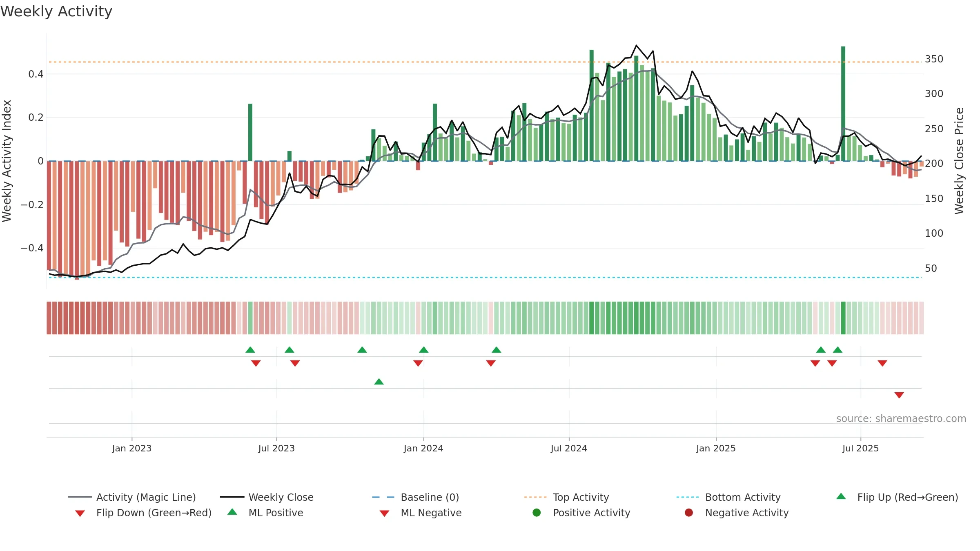This screenshot has width=980, height=551.
Task: Click the Jan 2023 axis label
Action: pyautogui.click(x=132, y=448)
